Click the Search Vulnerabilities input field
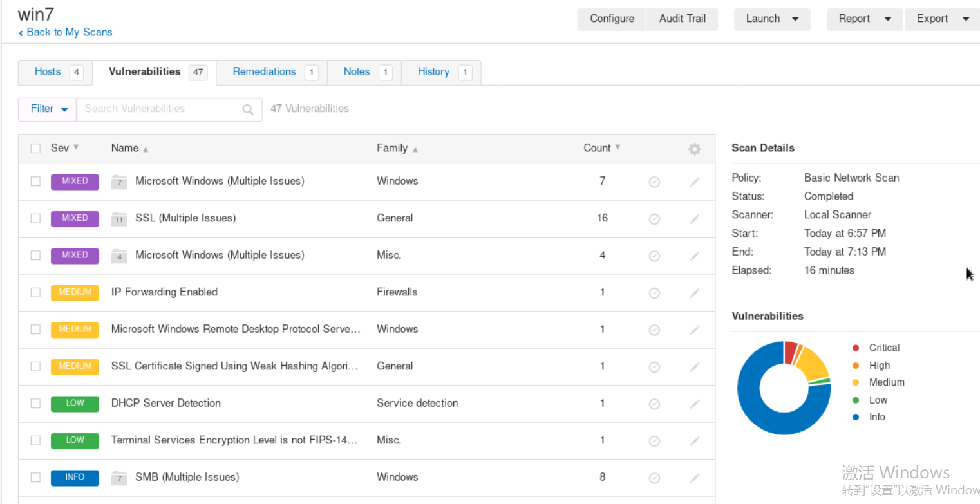This screenshot has width=980, height=504. [x=158, y=109]
